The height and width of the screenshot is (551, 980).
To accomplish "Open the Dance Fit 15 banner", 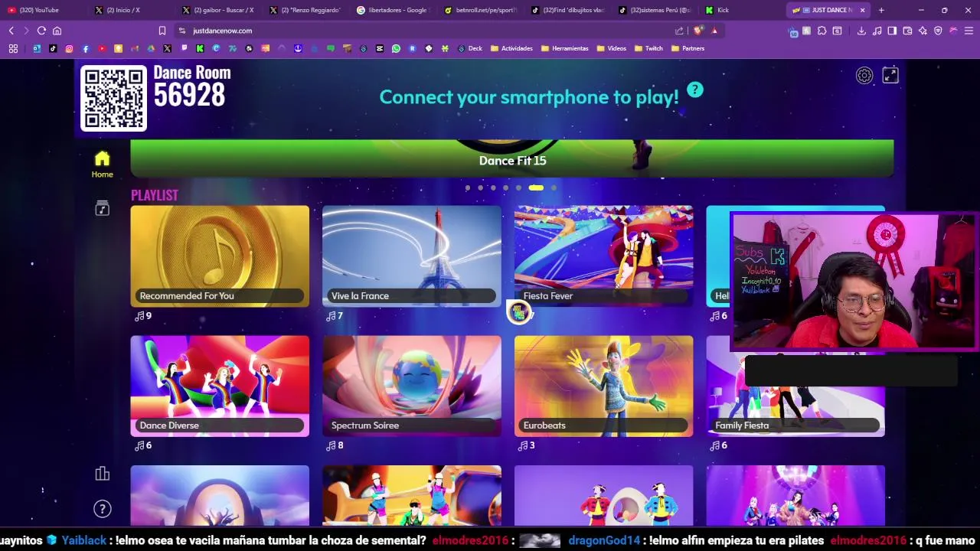I will click(x=512, y=158).
